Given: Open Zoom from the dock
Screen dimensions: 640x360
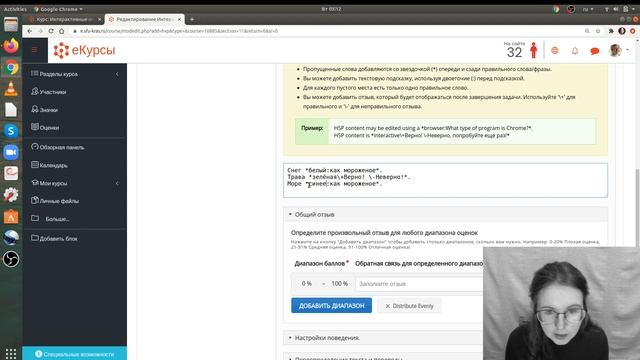Looking at the screenshot, I should (x=11, y=152).
